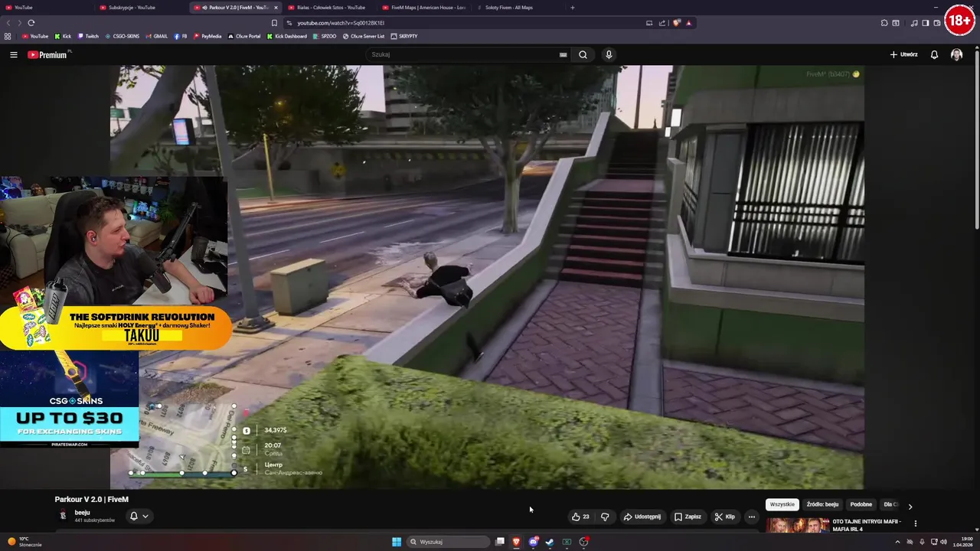Open the Brave playlist music note icon

[914, 23]
